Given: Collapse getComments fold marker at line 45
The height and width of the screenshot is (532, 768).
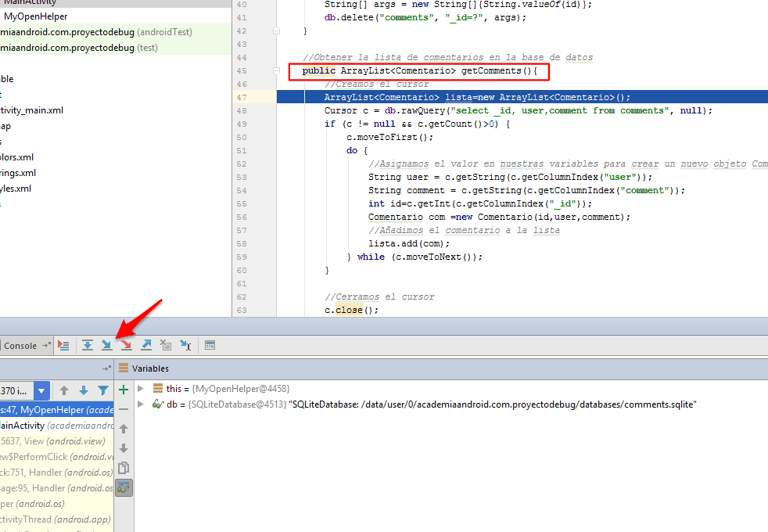Looking at the screenshot, I should point(276,70).
